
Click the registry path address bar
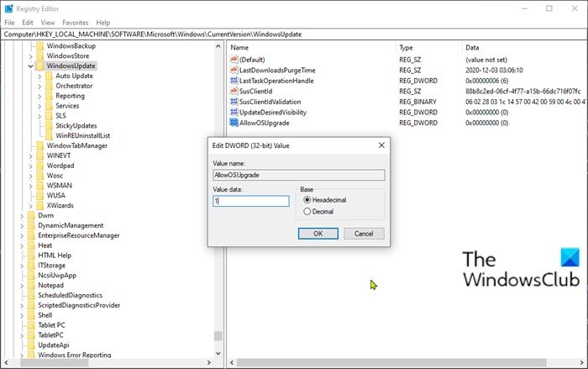point(294,34)
